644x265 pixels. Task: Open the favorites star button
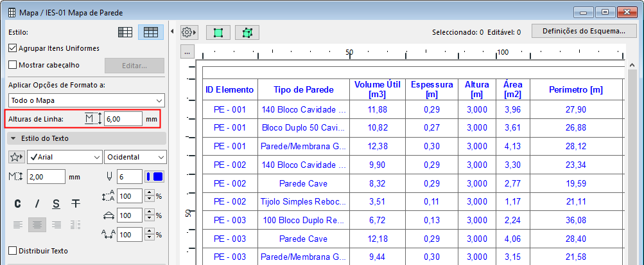[17, 157]
